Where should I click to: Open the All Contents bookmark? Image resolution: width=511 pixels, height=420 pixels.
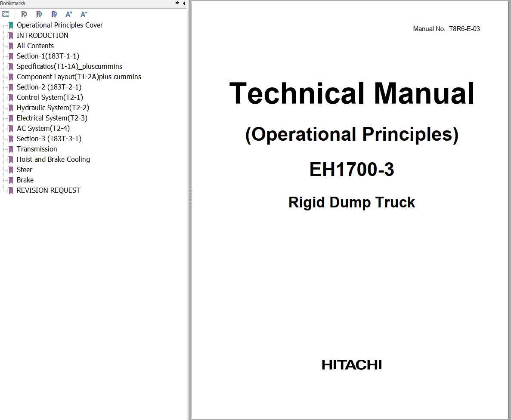[x=35, y=46]
